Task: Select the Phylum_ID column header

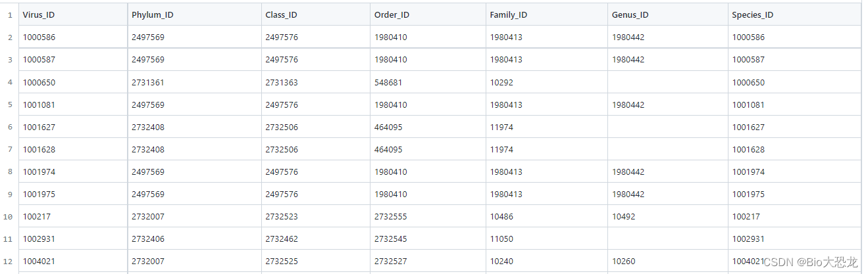Action: (x=195, y=14)
